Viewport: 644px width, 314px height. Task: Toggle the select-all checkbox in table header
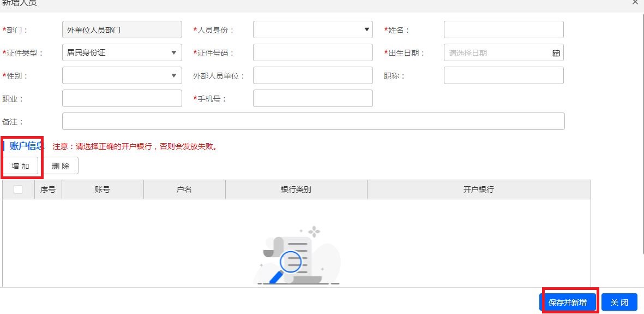click(x=18, y=189)
